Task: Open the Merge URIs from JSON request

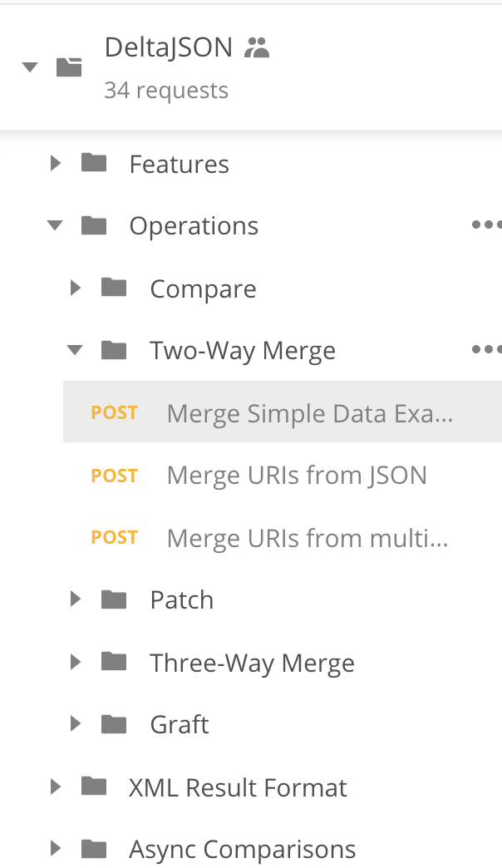Action: (x=297, y=476)
